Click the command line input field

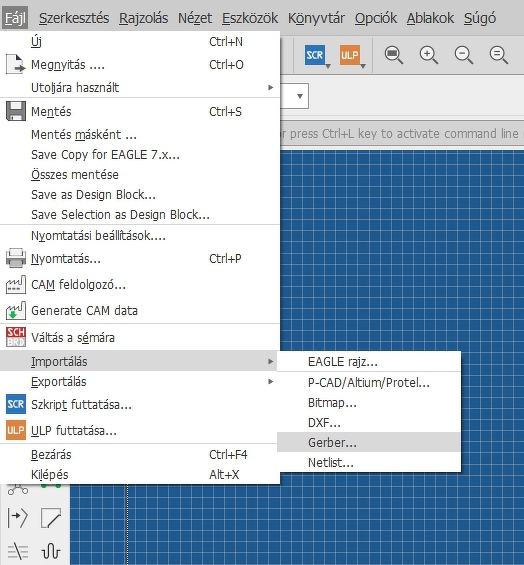pos(402,134)
